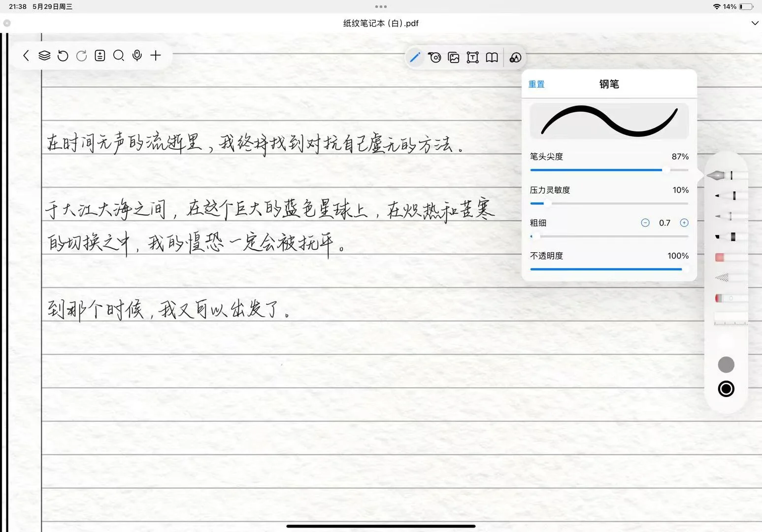Select the tape roll tool icon
Viewport: 762px width, 532px height.
(x=434, y=58)
